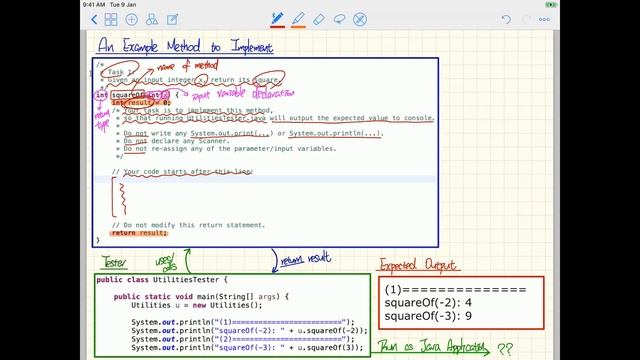The width and height of the screenshot is (640, 360).
Task: Tap 'input variable declaration' handwritten annotation
Action: (x=243, y=94)
